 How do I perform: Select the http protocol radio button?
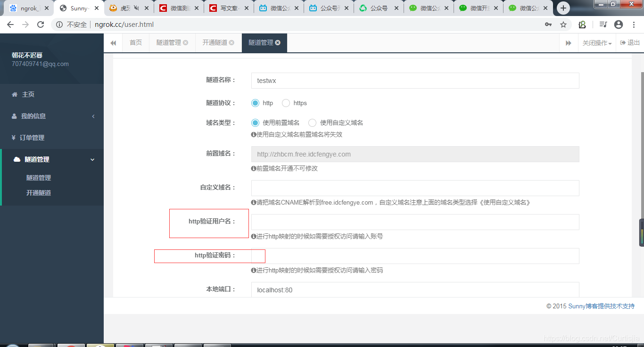(255, 103)
